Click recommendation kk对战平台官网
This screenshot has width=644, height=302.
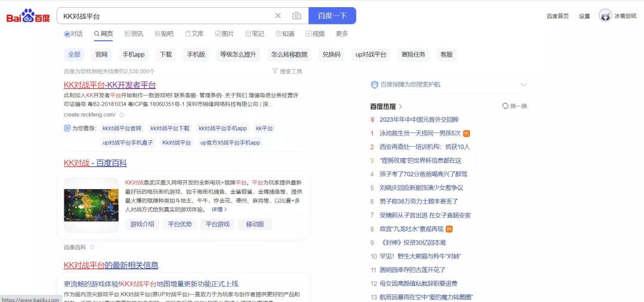pyautogui.click(x=122, y=128)
